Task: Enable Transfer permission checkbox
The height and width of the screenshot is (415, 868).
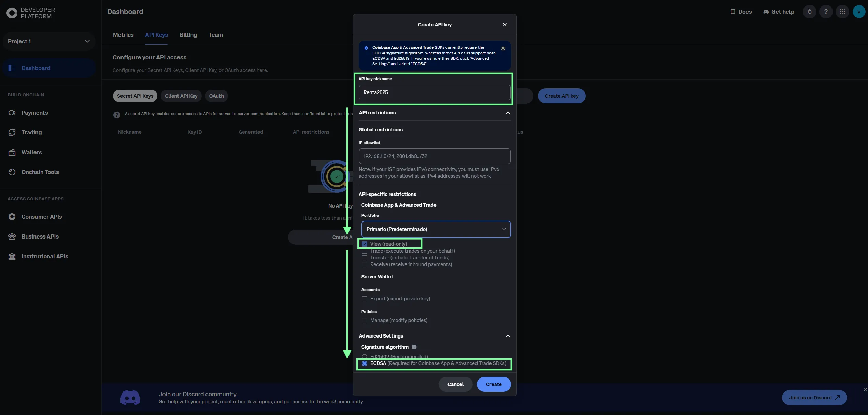Action: pyautogui.click(x=365, y=258)
